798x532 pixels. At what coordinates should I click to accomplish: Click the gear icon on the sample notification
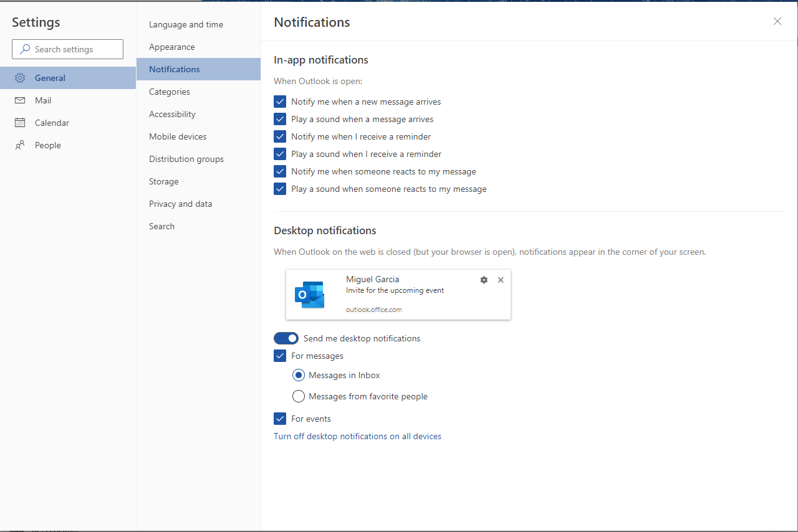(484, 280)
